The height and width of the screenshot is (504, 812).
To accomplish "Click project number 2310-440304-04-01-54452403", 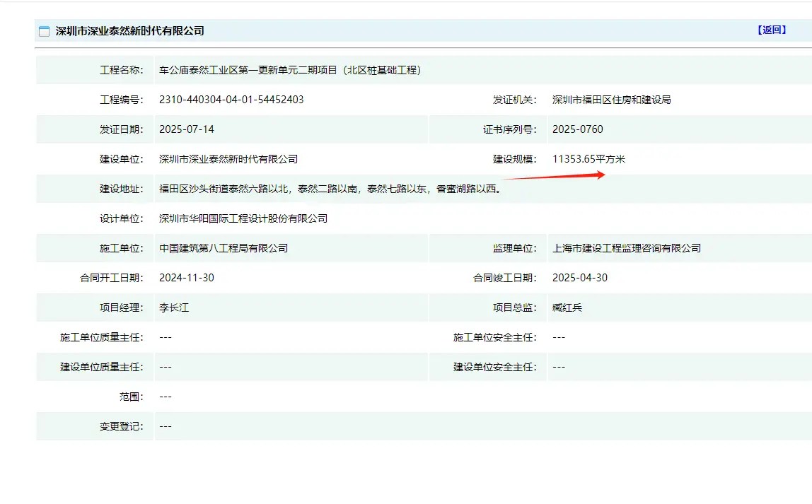I will coord(231,100).
